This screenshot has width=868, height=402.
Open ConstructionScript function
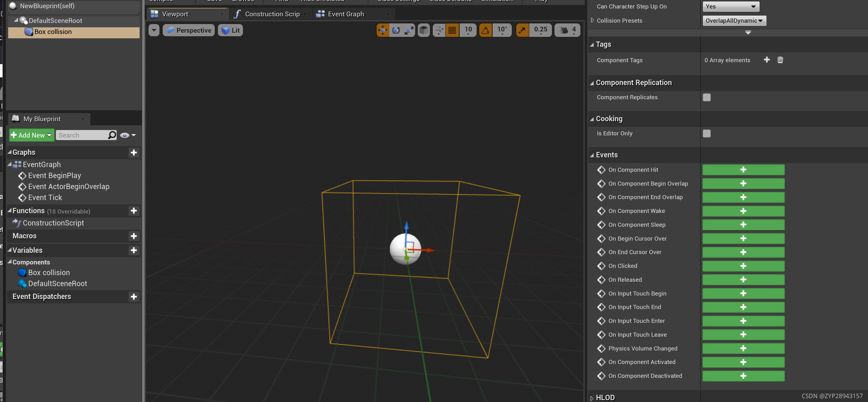coord(53,223)
